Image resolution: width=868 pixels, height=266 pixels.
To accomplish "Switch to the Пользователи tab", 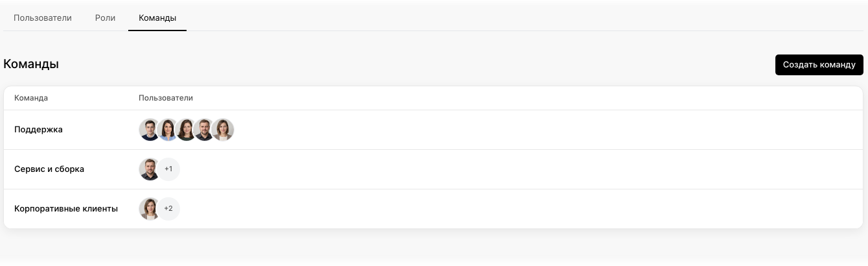I will pyautogui.click(x=43, y=18).
